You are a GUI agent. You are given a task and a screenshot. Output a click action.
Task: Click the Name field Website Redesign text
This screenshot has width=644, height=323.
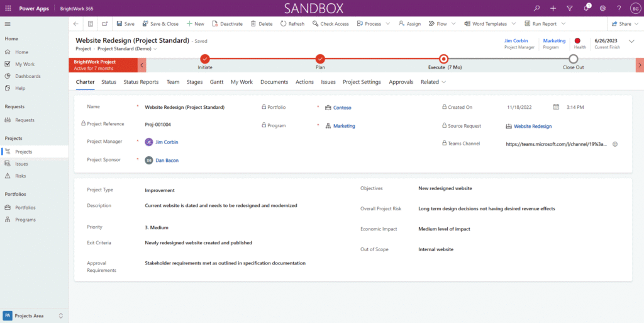coord(184,108)
